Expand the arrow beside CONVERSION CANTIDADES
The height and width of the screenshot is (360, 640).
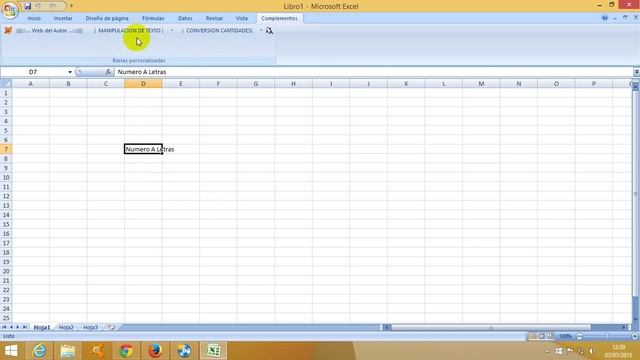[x=261, y=31]
